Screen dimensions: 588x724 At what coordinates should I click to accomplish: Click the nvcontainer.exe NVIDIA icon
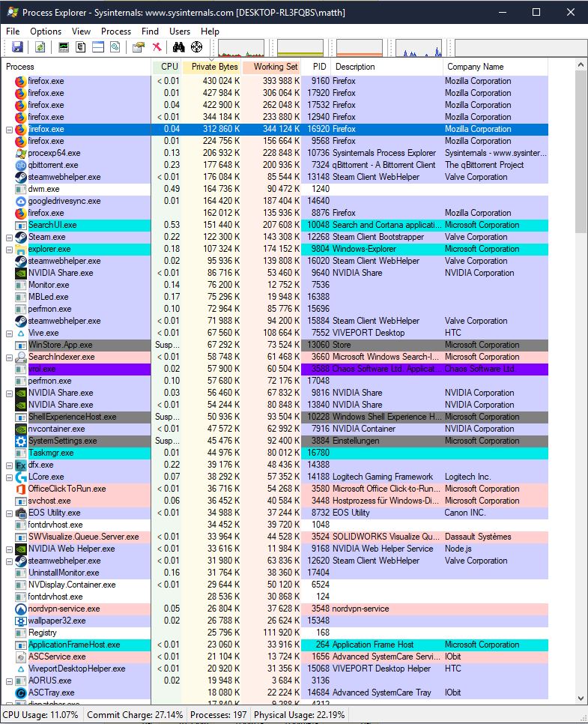click(x=21, y=429)
